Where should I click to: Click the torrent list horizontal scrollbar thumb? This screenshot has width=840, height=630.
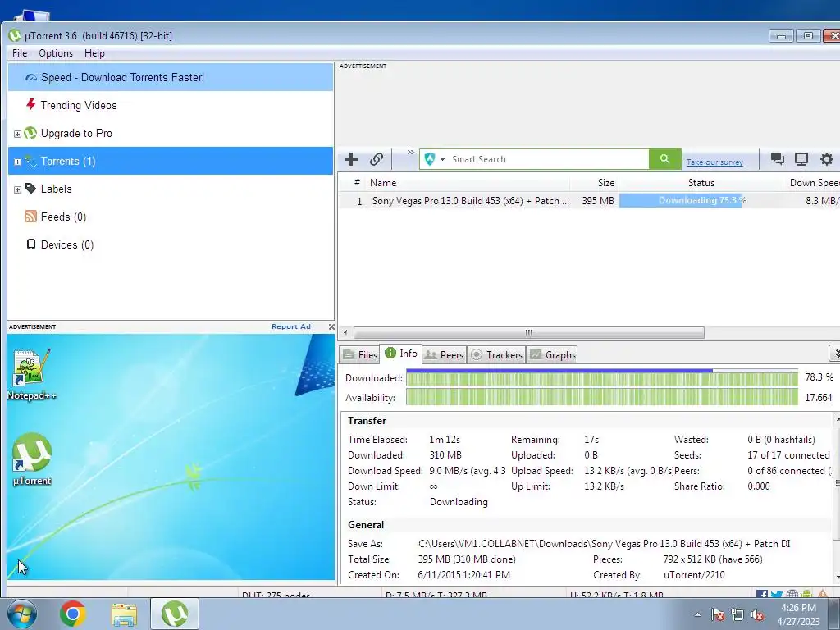tap(529, 333)
